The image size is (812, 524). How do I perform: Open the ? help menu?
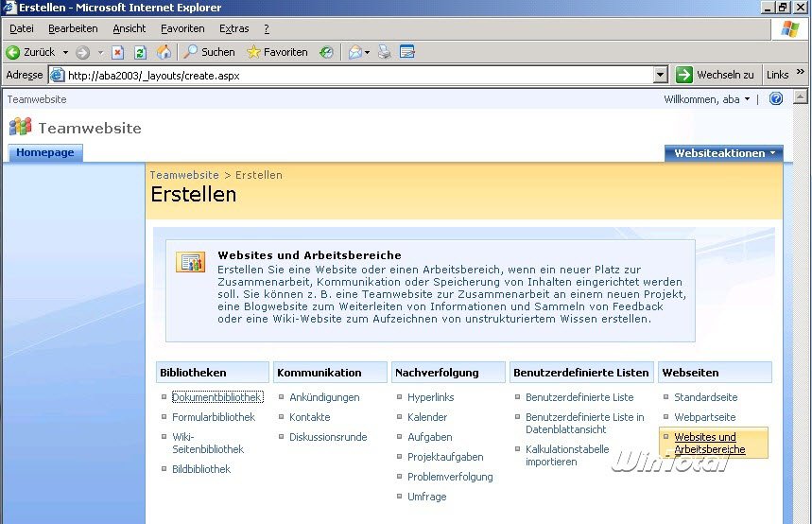tap(267, 28)
